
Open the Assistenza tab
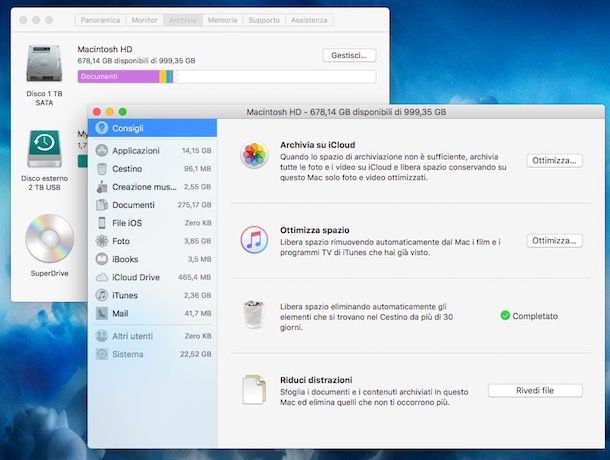point(309,20)
